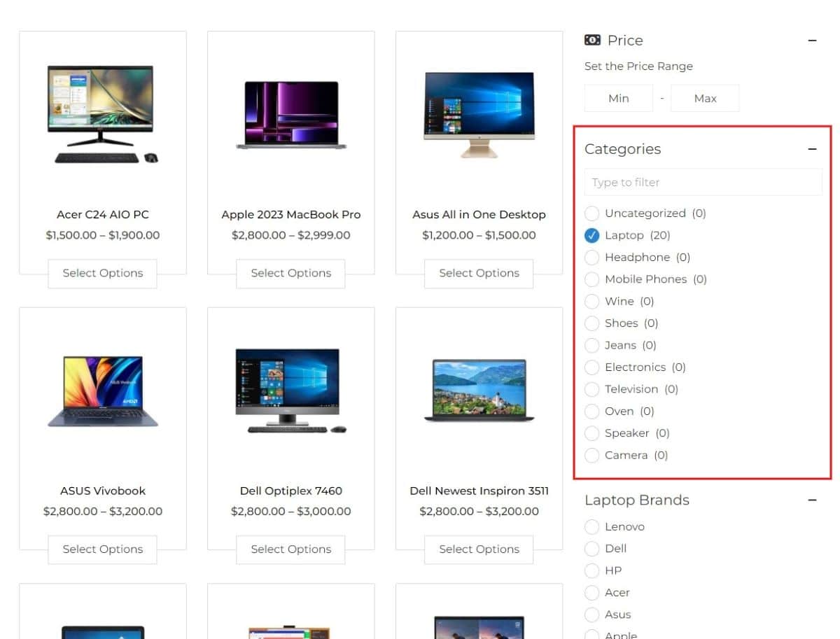The width and height of the screenshot is (840, 639).
Task: Check the Uncategorized category
Action: point(592,213)
